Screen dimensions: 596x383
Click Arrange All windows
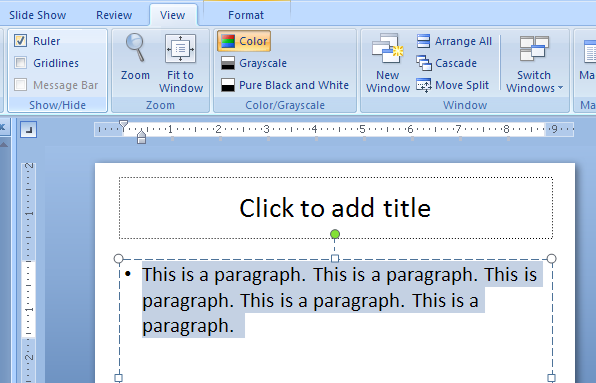(x=454, y=41)
